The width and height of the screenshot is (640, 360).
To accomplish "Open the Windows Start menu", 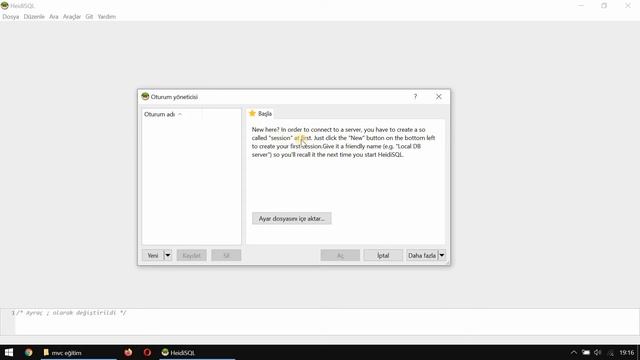I will click(x=9, y=352).
